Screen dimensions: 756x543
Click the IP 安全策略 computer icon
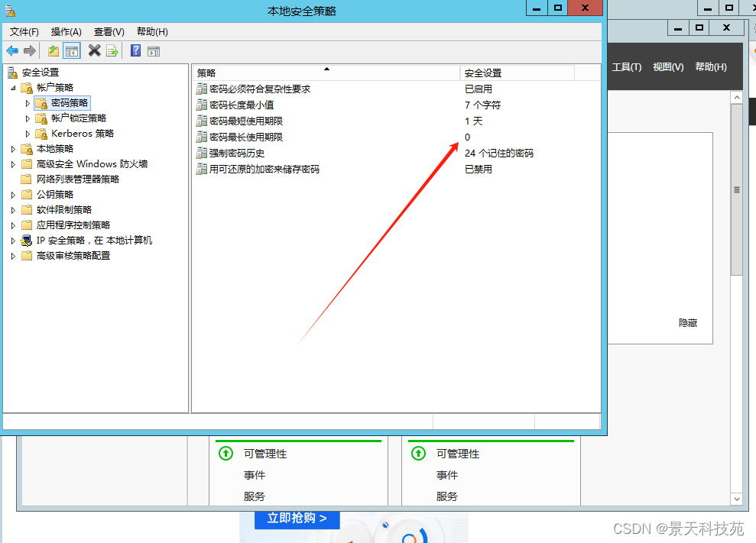point(27,241)
